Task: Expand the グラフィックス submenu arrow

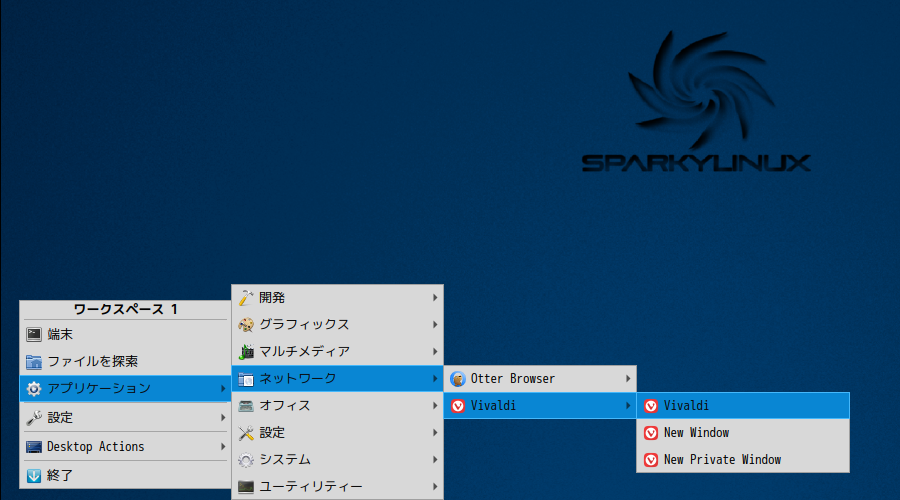Action: click(435, 324)
